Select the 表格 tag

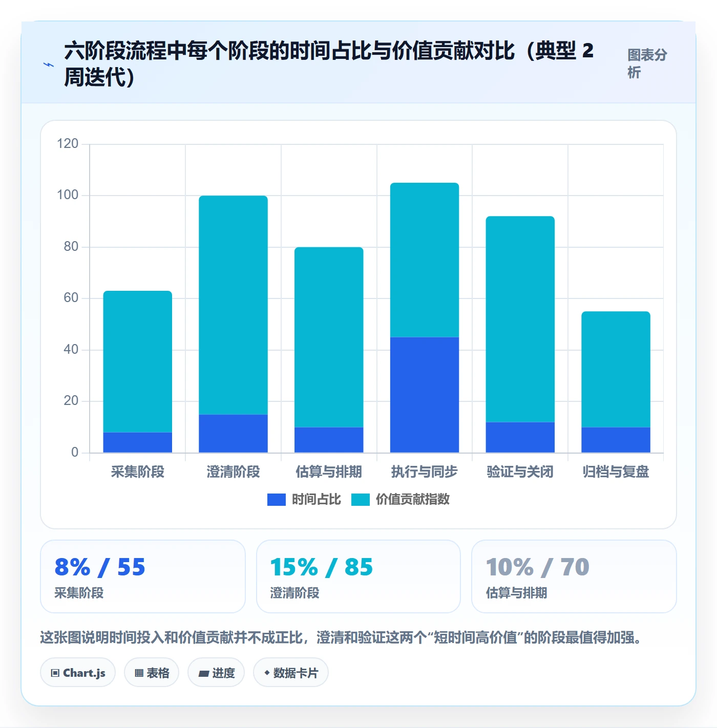(x=152, y=673)
